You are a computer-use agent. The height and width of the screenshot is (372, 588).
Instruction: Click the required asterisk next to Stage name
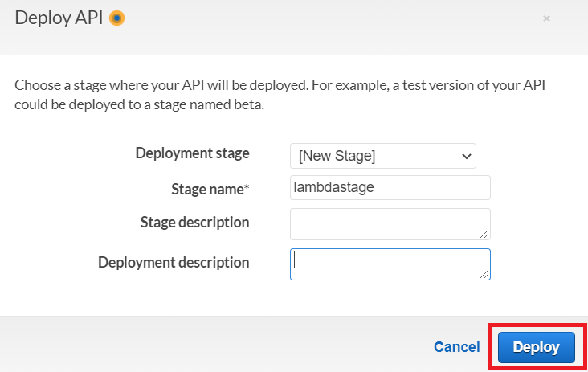click(x=247, y=189)
